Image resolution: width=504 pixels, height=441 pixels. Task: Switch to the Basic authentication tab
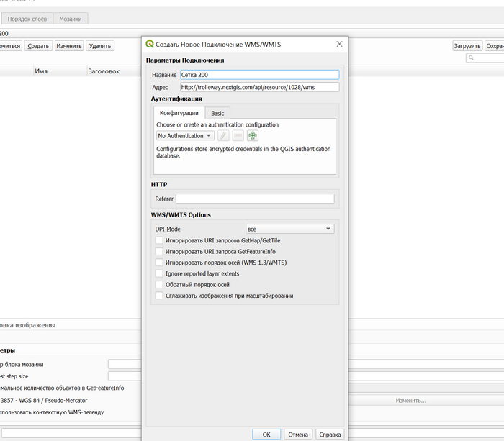click(217, 113)
